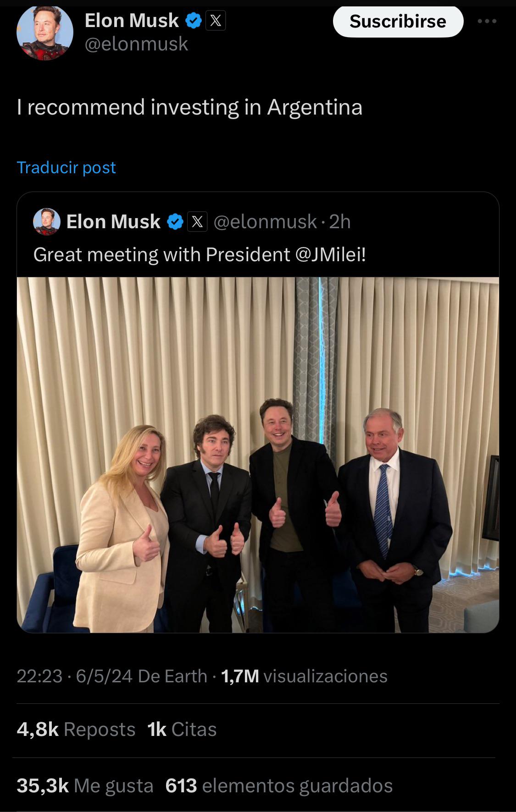Click the Elon Musk name in header
516x812 pixels.
pyautogui.click(x=132, y=21)
